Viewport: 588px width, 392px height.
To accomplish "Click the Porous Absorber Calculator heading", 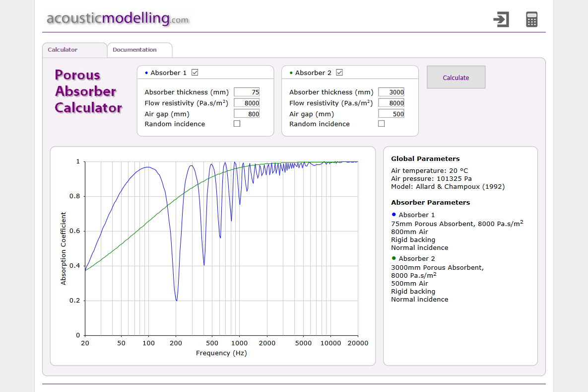I will pyautogui.click(x=88, y=91).
